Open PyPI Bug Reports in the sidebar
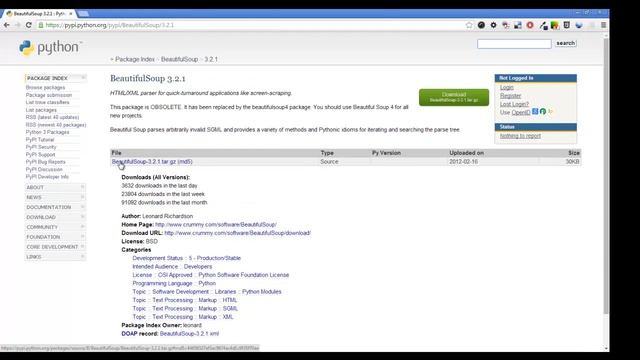The width and height of the screenshot is (640, 360). 45,162
